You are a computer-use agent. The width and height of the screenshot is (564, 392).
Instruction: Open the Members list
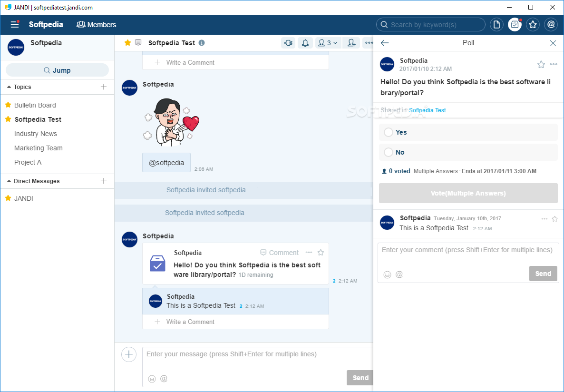(x=97, y=24)
